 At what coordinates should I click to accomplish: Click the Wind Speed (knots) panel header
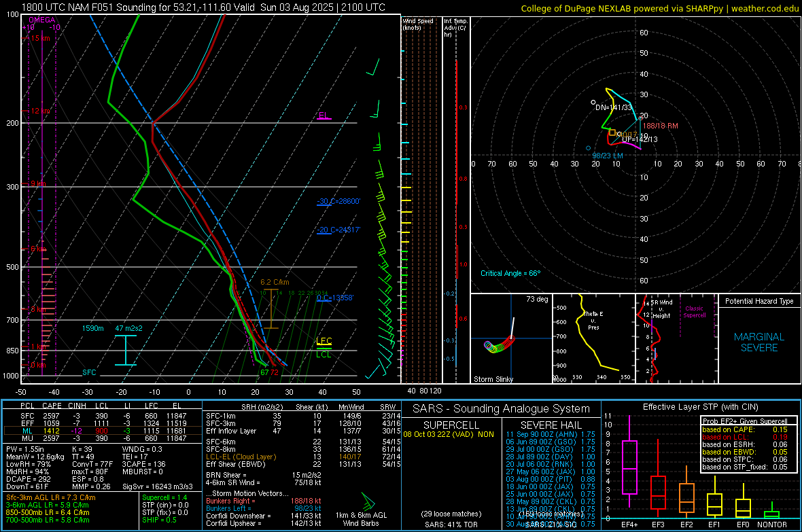pos(418,24)
